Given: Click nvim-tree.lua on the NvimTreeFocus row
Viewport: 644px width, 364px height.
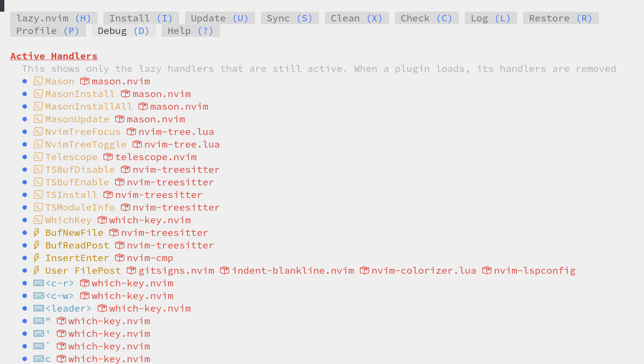Looking at the screenshot, I should click(x=176, y=132).
